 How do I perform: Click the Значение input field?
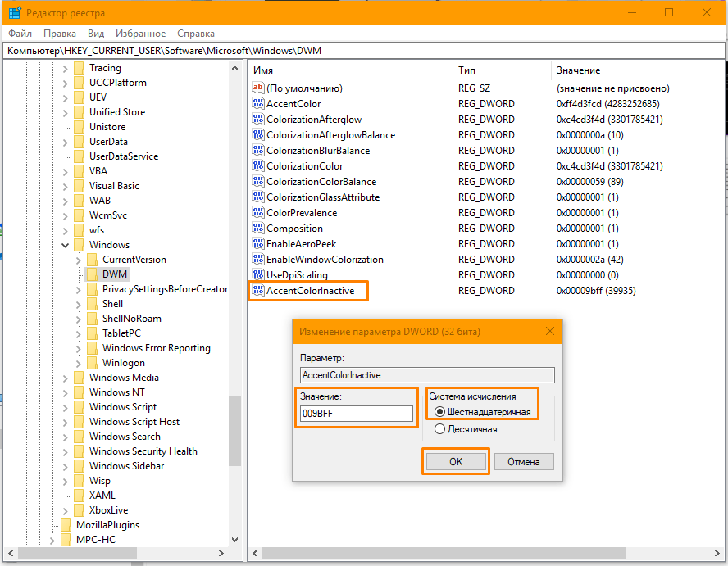coord(357,414)
